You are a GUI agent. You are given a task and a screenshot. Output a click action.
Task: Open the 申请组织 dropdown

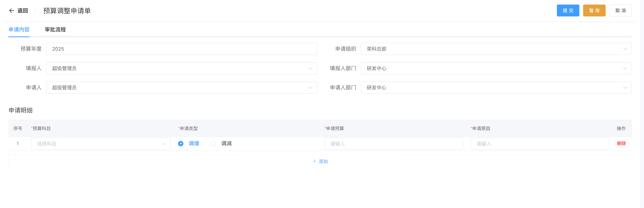tap(496, 49)
